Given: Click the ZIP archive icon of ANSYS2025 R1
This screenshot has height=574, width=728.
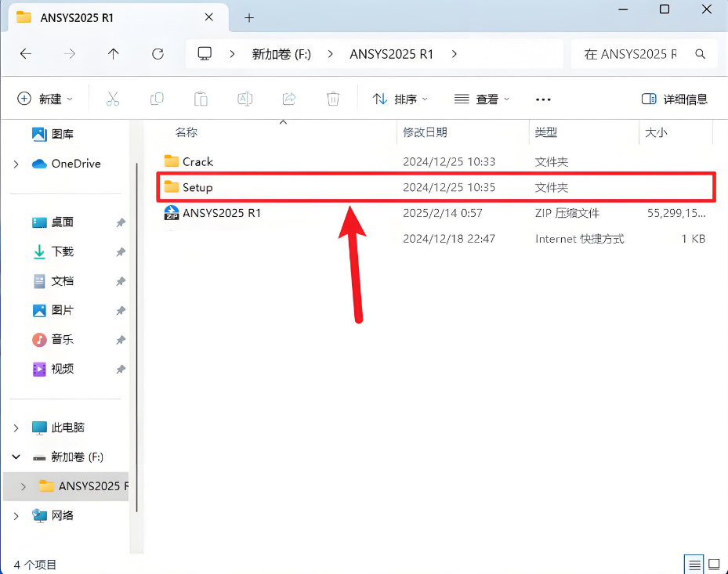Looking at the screenshot, I should (172, 213).
